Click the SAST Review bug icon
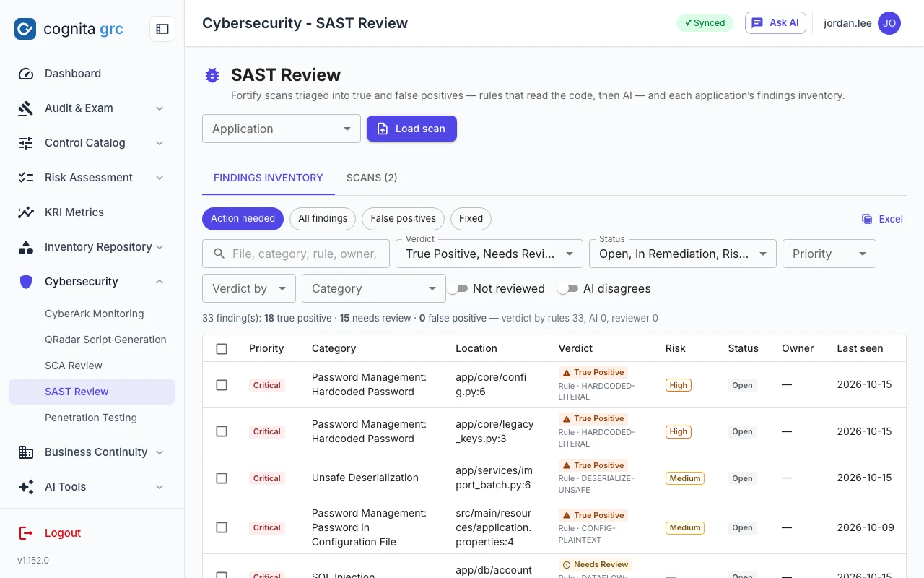The width and height of the screenshot is (924, 578). pyautogui.click(x=212, y=75)
